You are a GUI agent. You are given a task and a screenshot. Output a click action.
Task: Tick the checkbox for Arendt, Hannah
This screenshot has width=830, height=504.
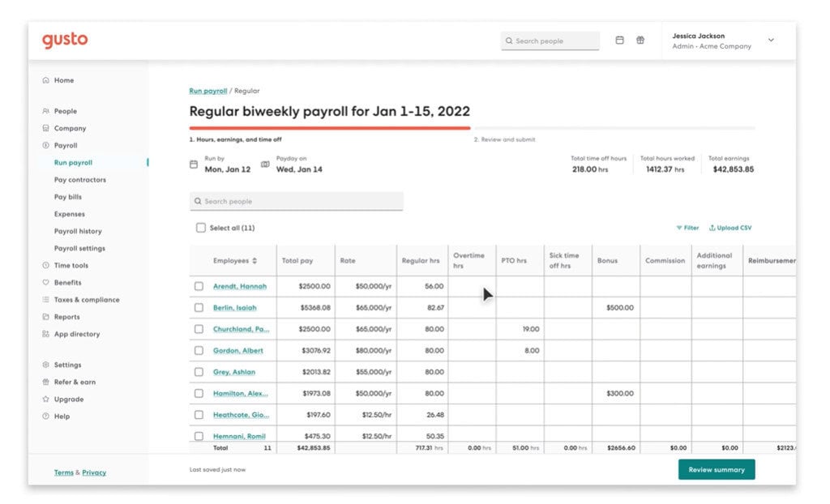tap(199, 287)
